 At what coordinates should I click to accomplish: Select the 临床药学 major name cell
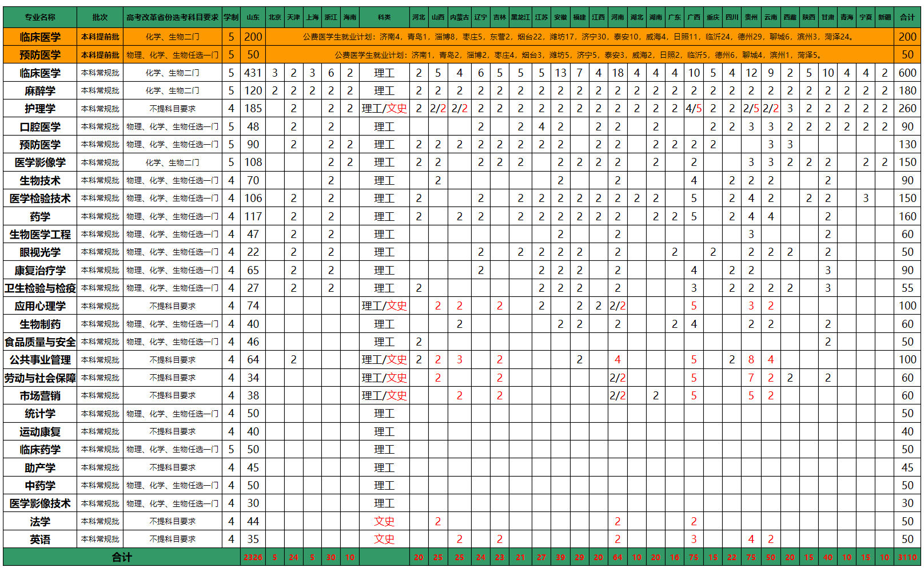[40, 449]
